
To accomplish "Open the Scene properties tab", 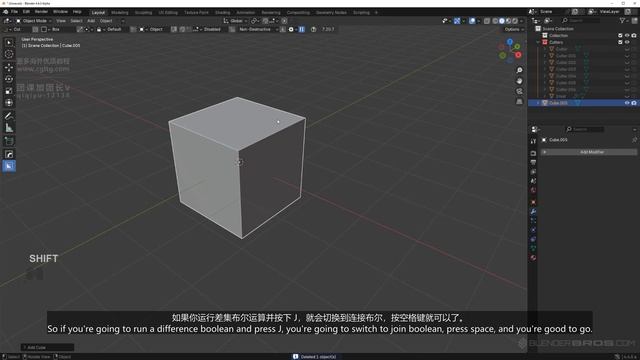I will pyautogui.click(x=533, y=181).
